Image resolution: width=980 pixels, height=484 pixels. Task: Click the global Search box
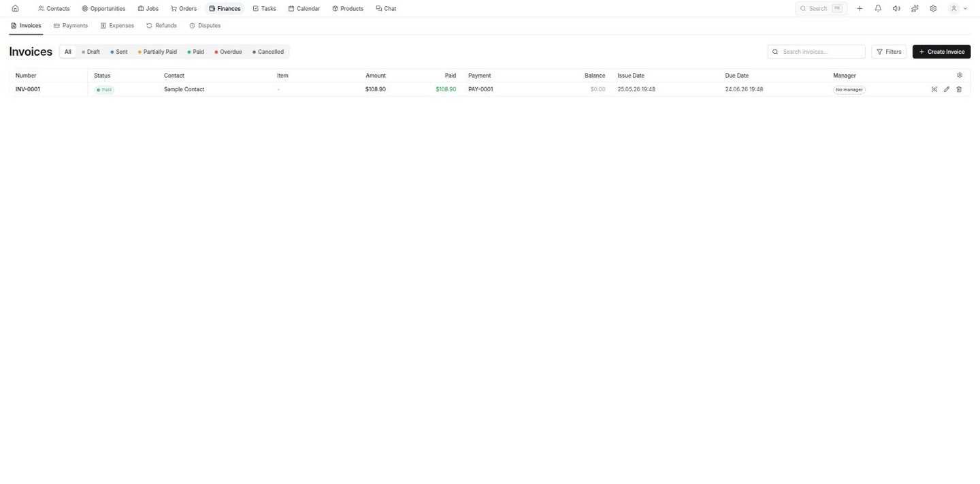821,9
